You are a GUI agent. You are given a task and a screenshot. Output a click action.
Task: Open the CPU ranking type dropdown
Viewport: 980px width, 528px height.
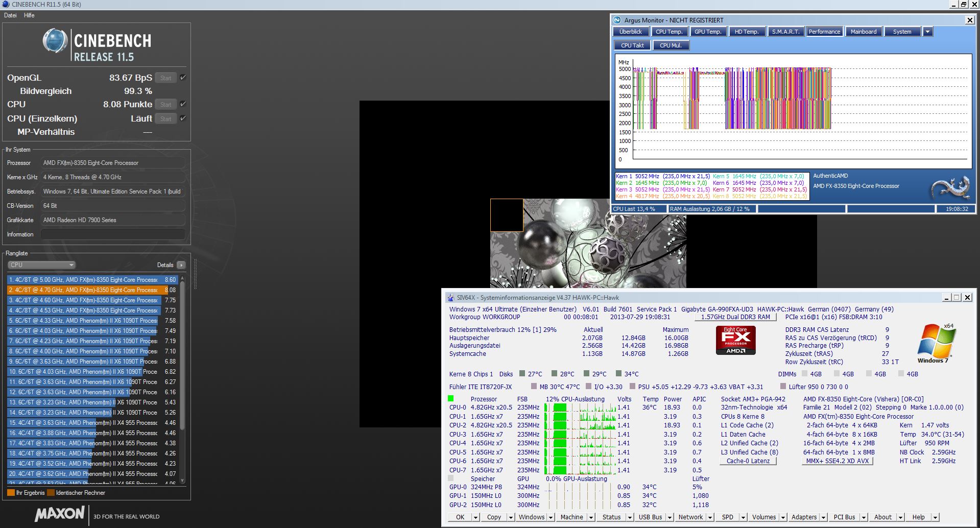tap(42, 265)
